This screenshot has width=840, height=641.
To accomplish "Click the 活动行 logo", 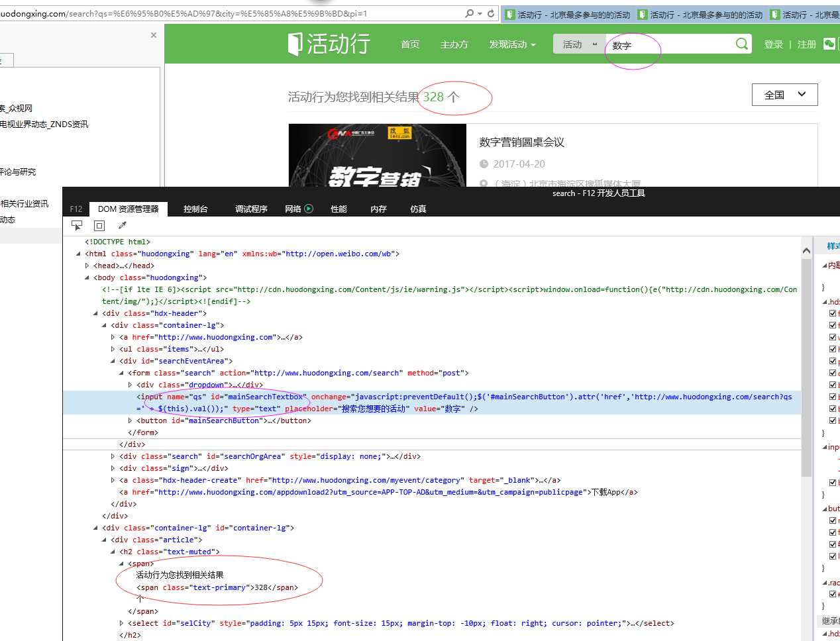I will tap(329, 44).
